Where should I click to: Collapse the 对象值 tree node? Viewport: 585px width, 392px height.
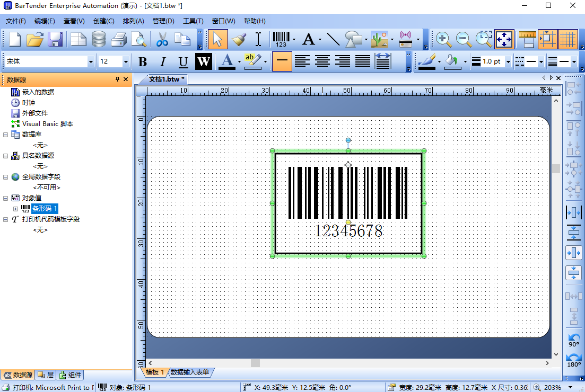[x=6, y=198]
